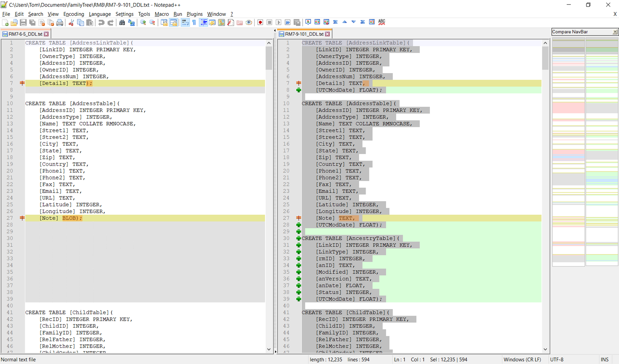The height and width of the screenshot is (364, 619).
Task: Click the Zoom In magnifier icon
Action: click(143, 22)
